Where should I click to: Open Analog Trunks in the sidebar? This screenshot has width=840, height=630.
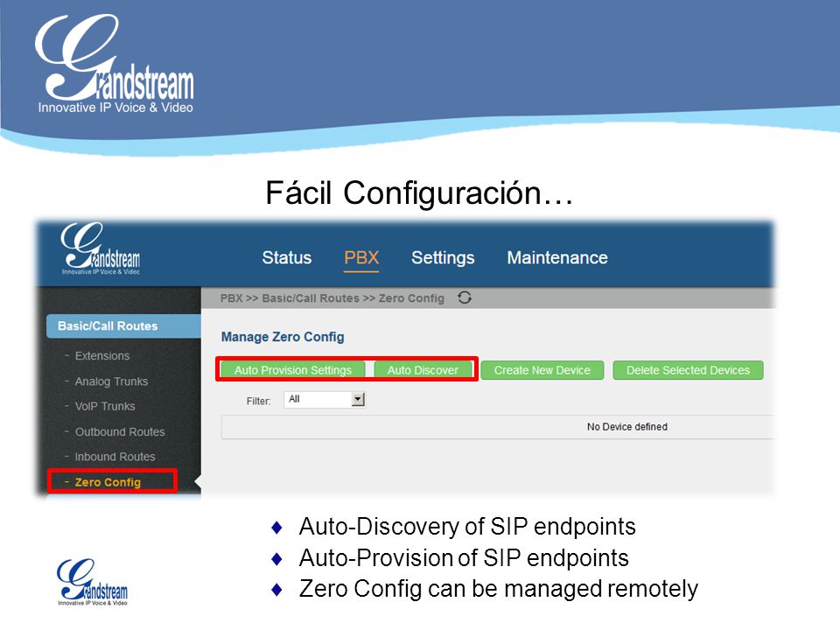[x=111, y=381]
